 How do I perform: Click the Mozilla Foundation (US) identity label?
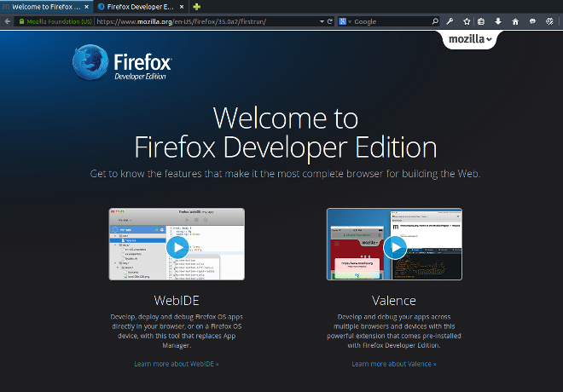pos(59,21)
